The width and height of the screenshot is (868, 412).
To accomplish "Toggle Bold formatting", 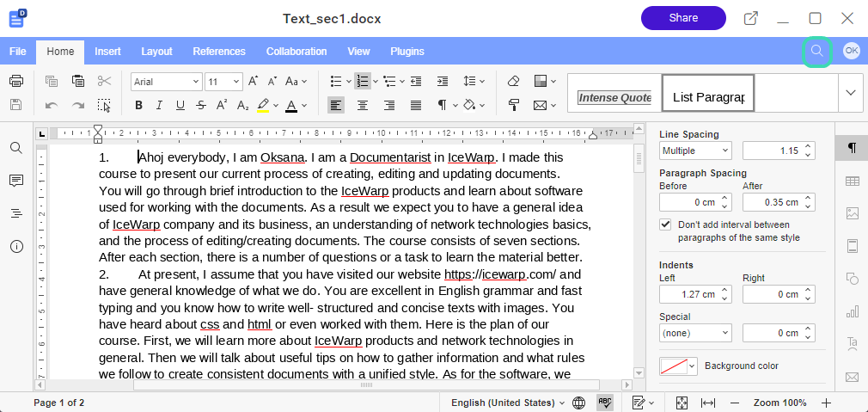I will click(138, 105).
